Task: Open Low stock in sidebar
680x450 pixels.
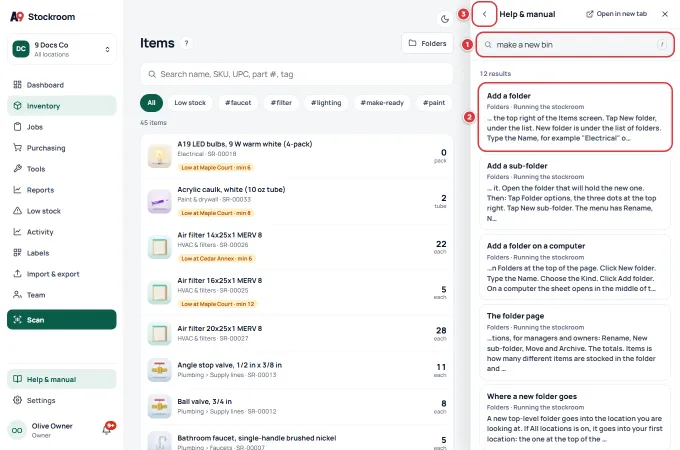Action: click(x=62, y=211)
